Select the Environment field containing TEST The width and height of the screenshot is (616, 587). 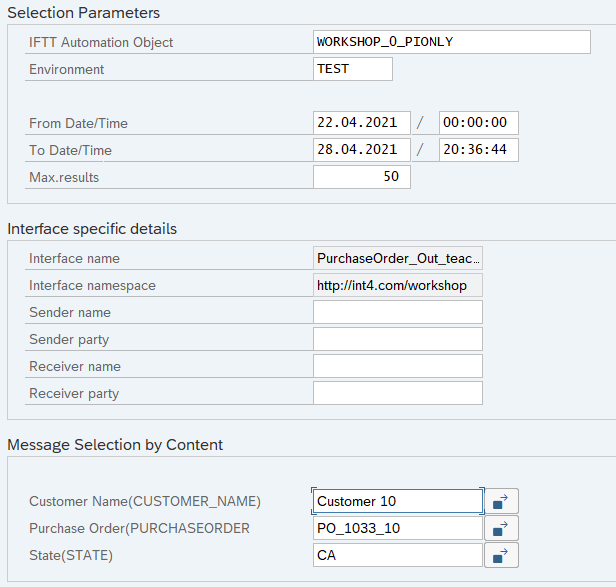[352, 69]
